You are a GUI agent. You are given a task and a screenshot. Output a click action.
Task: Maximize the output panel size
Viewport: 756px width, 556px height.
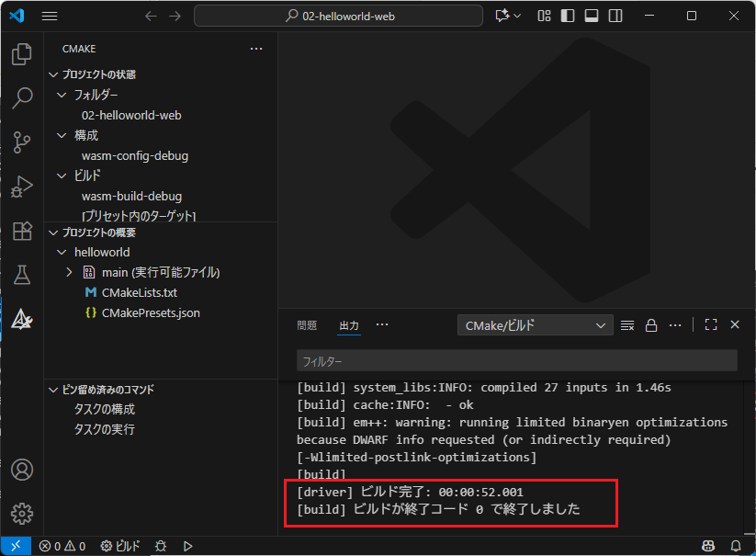[x=711, y=324]
